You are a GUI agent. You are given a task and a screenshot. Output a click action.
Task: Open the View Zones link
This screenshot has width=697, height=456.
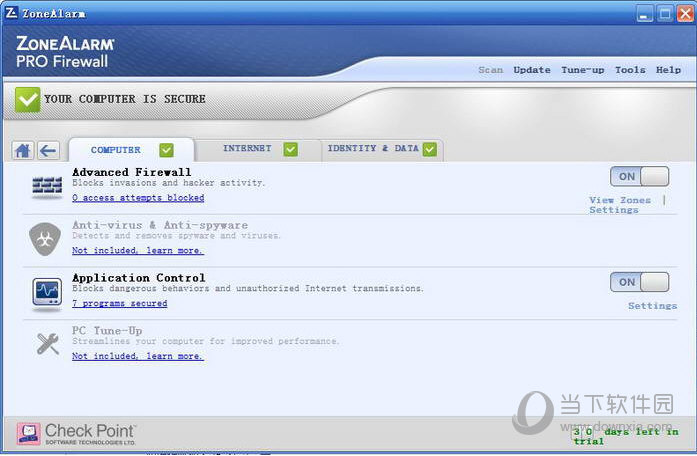tap(620, 200)
